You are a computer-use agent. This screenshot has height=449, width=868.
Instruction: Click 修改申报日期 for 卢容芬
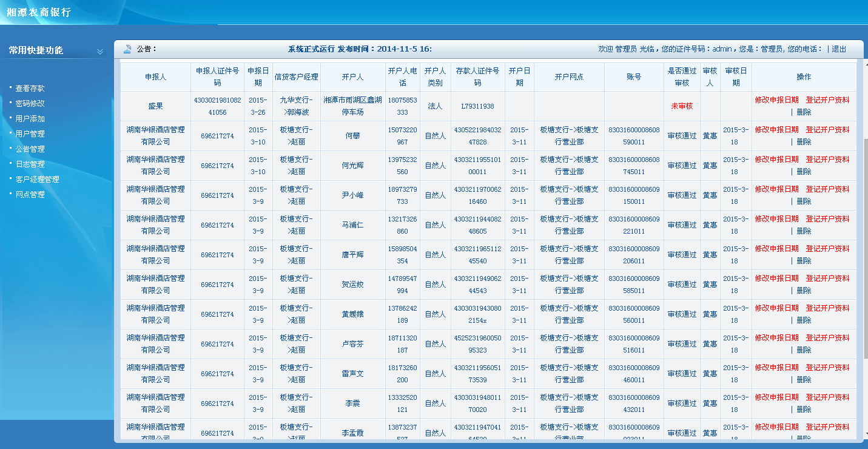(777, 338)
